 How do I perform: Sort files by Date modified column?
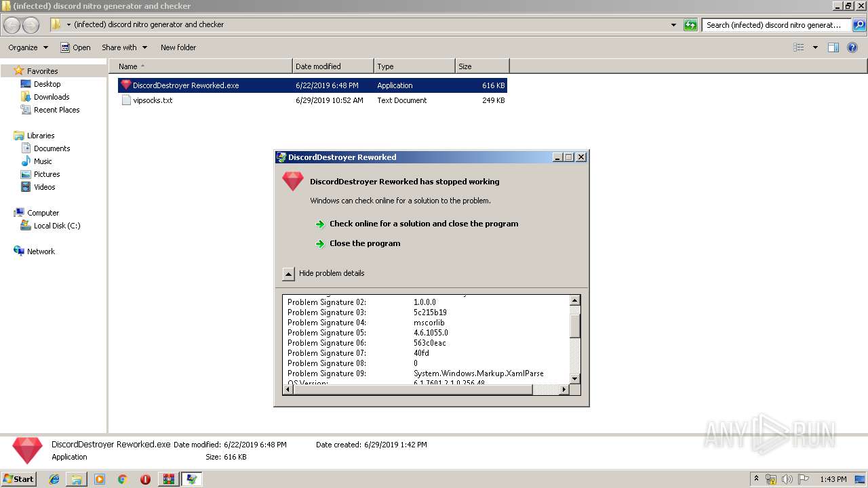coord(333,66)
